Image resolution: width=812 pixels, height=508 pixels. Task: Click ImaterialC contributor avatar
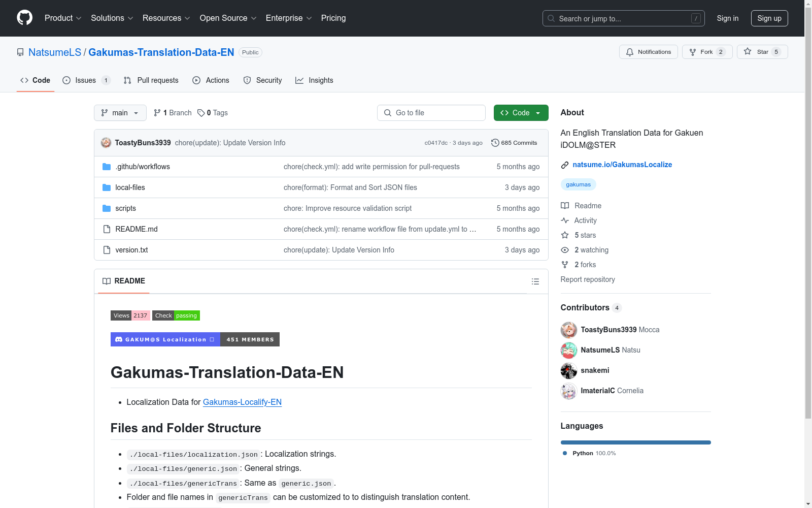[569, 391]
